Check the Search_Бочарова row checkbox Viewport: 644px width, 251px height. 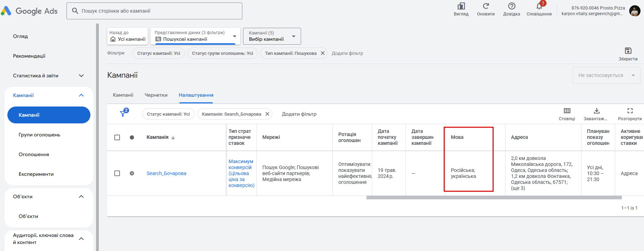pos(117,173)
